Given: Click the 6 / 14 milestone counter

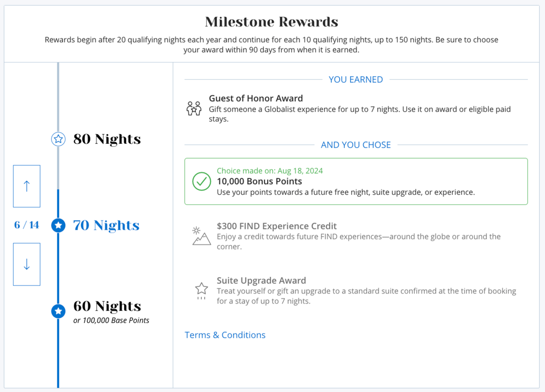Looking at the screenshot, I should pos(26,225).
